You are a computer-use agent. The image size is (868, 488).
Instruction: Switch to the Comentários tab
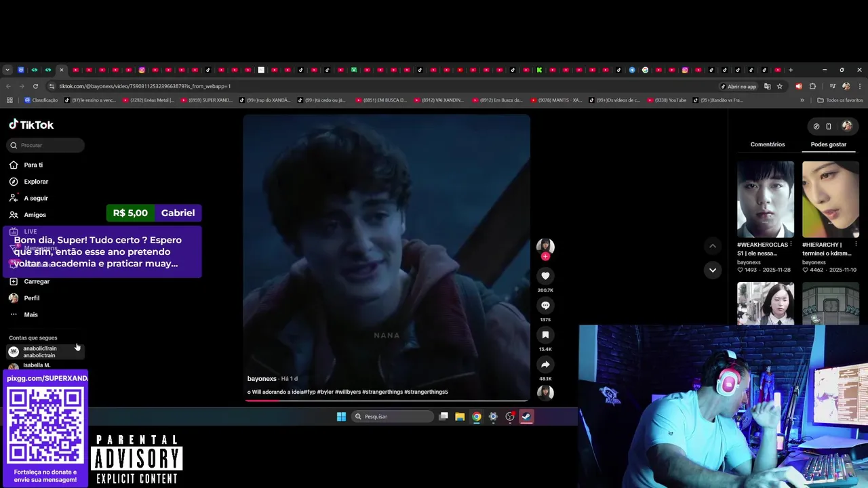click(x=768, y=144)
